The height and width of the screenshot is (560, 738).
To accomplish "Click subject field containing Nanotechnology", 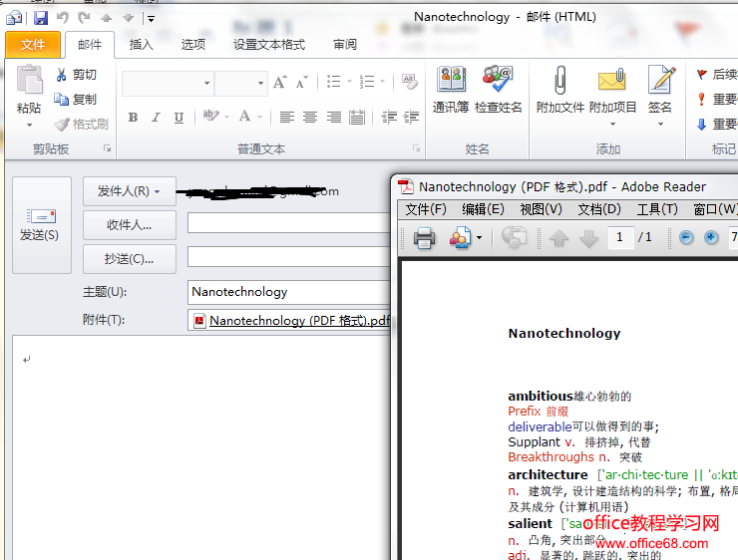I will (289, 292).
